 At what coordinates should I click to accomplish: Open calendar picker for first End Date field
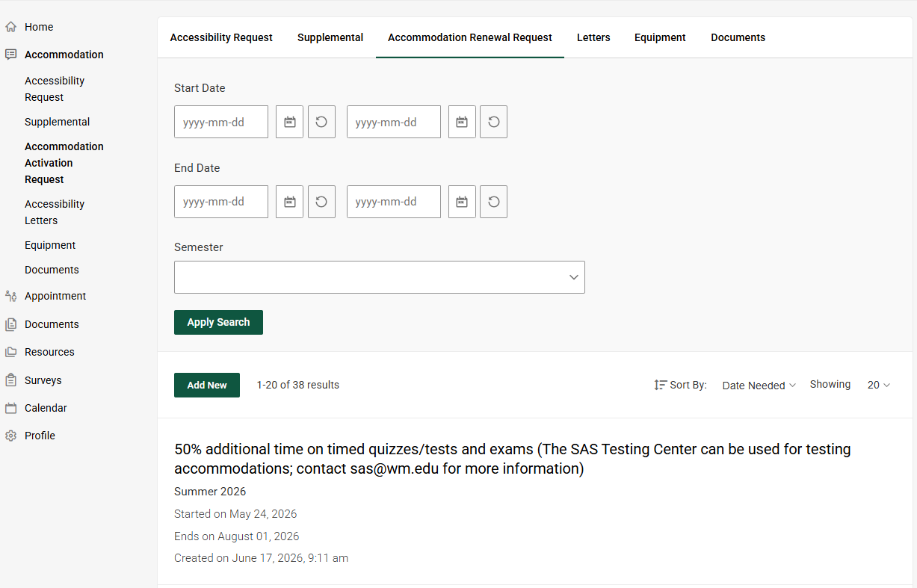(289, 202)
